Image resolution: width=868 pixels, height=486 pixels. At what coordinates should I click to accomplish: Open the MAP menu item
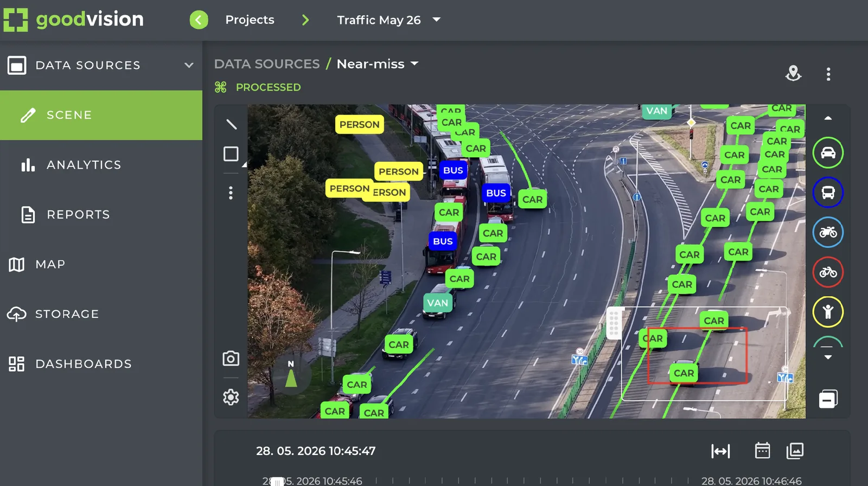coord(101,264)
